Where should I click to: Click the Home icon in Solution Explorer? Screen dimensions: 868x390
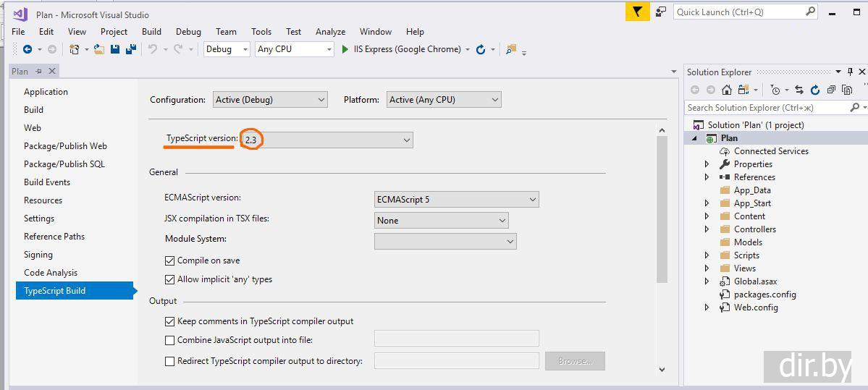point(727,90)
